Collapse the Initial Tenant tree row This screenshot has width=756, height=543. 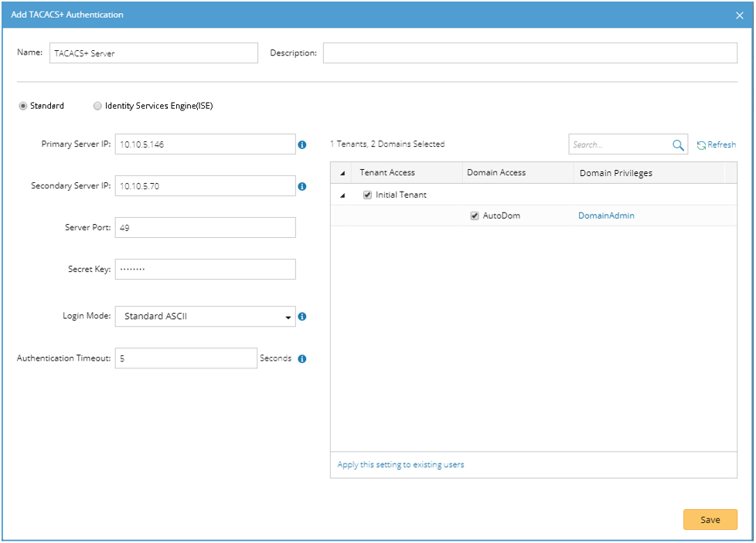click(x=342, y=195)
